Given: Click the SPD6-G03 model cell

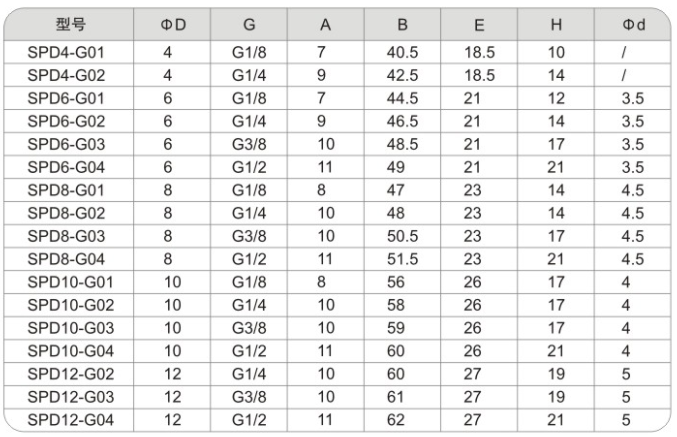Looking at the screenshot, I should click(x=66, y=144).
